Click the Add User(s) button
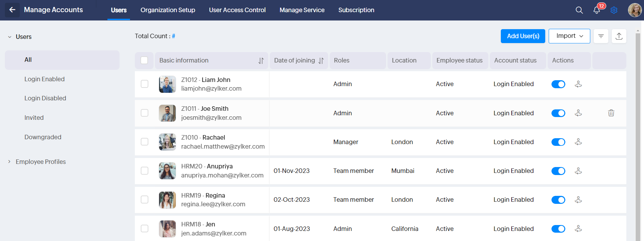Screen dimensions: 644x241 (x=523, y=36)
